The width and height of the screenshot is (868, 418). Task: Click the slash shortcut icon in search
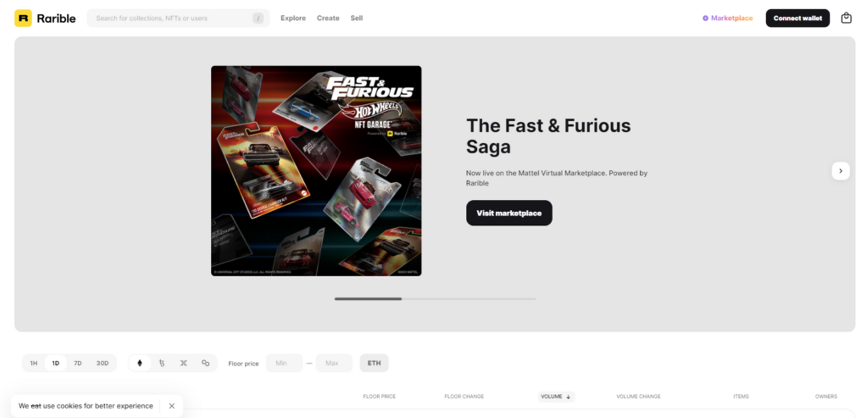[x=258, y=18]
